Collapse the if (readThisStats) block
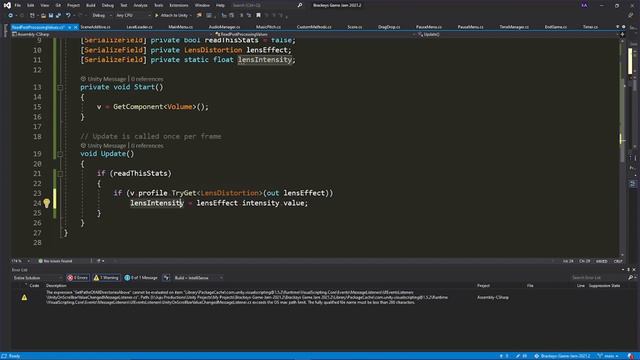The width and height of the screenshot is (640, 360). 60,173
